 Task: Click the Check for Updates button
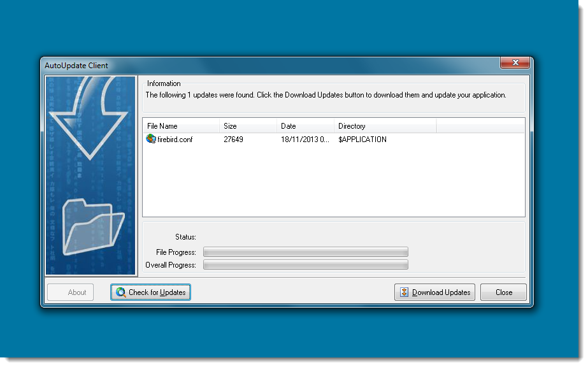(x=150, y=292)
